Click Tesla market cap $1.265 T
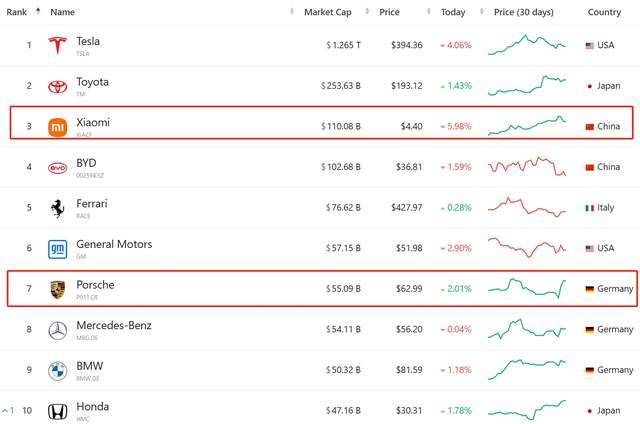This screenshot has height=424, width=640. coord(343,45)
